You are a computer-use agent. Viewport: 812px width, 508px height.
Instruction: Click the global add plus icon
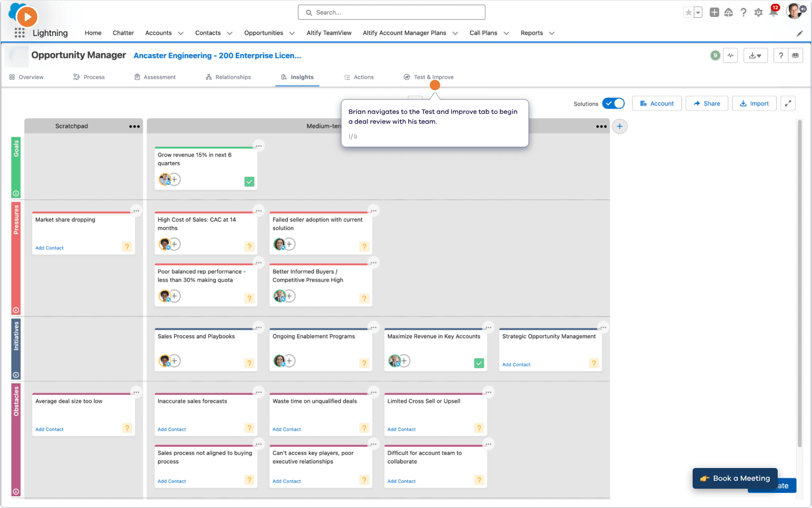coord(714,13)
